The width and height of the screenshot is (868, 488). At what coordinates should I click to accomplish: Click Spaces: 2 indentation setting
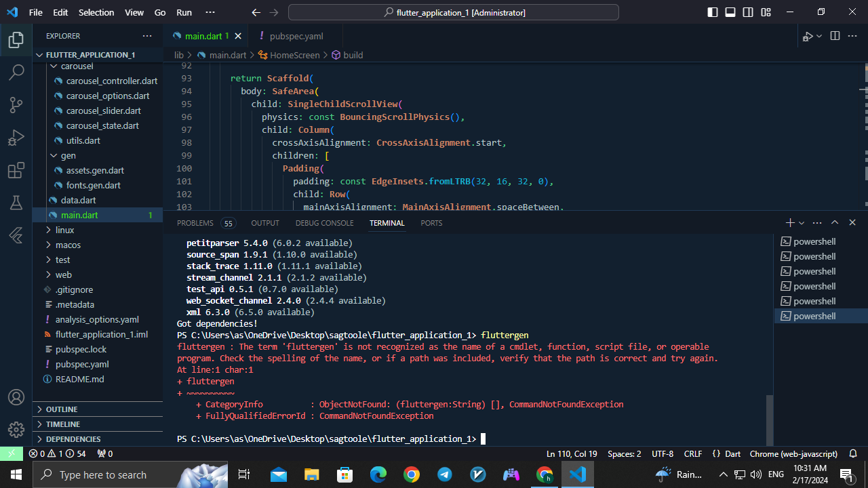624,453
